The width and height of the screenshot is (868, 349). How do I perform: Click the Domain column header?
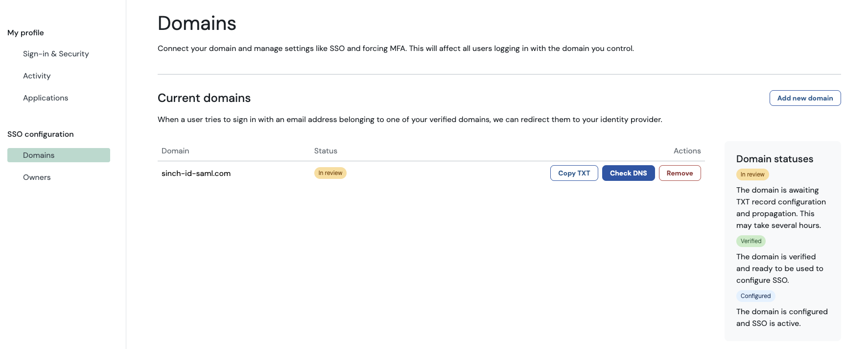(175, 151)
